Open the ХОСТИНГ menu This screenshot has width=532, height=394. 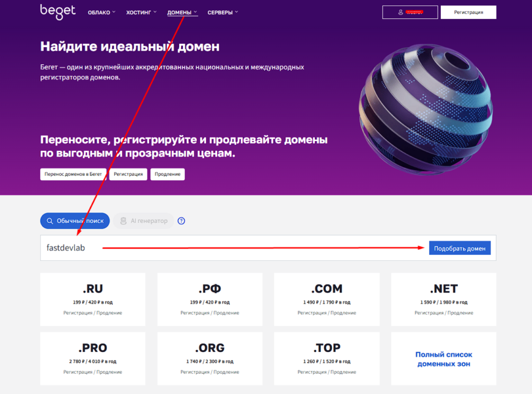coord(141,12)
